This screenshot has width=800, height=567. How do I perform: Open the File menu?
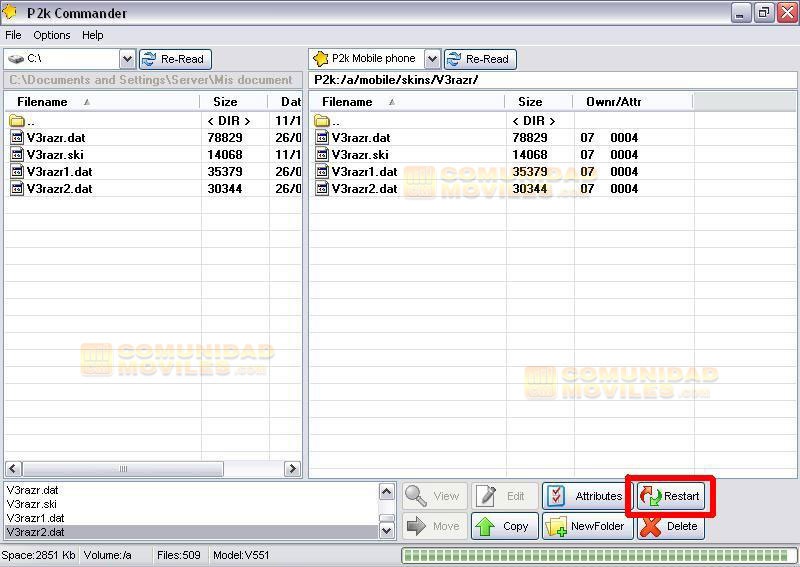coord(13,35)
